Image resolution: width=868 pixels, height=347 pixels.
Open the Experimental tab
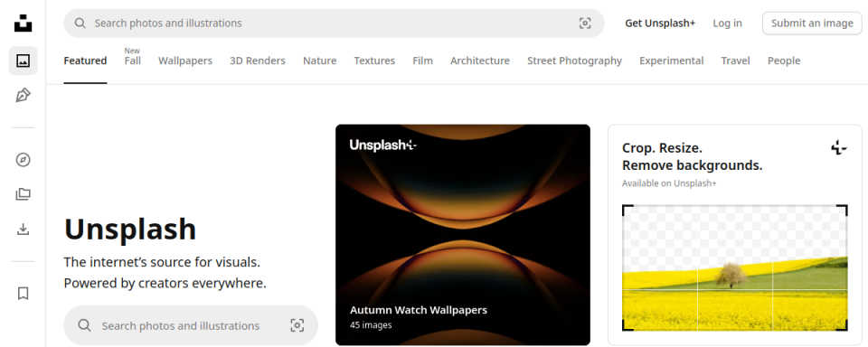tap(672, 61)
